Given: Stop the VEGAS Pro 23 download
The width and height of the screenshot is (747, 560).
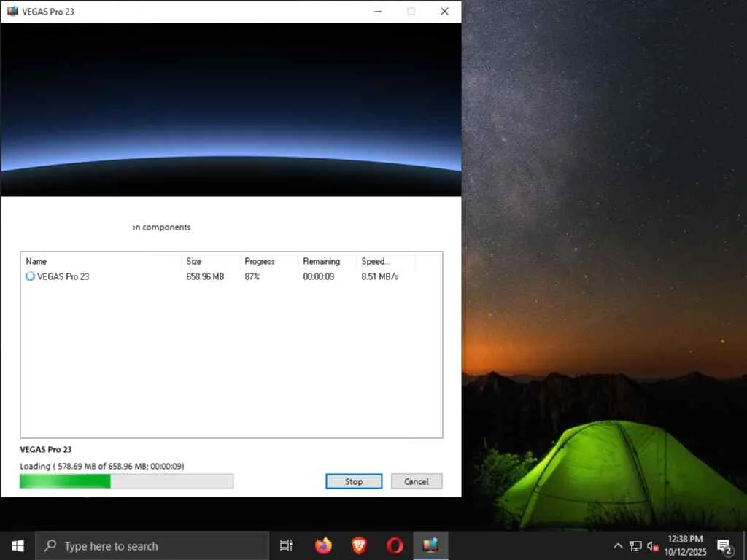Looking at the screenshot, I should (x=354, y=481).
